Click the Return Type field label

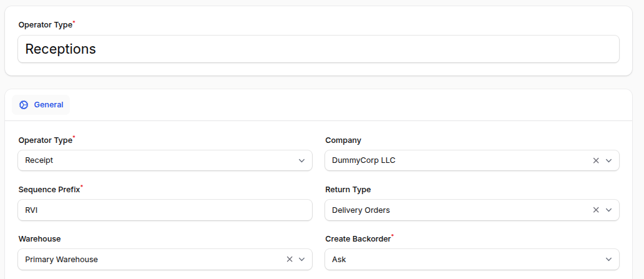click(x=348, y=190)
